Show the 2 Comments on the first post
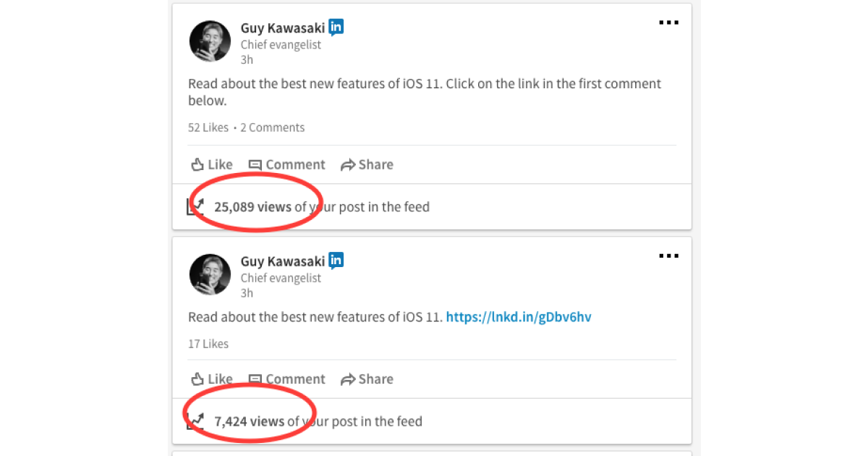Image resolution: width=868 pixels, height=456 pixels. click(272, 128)
